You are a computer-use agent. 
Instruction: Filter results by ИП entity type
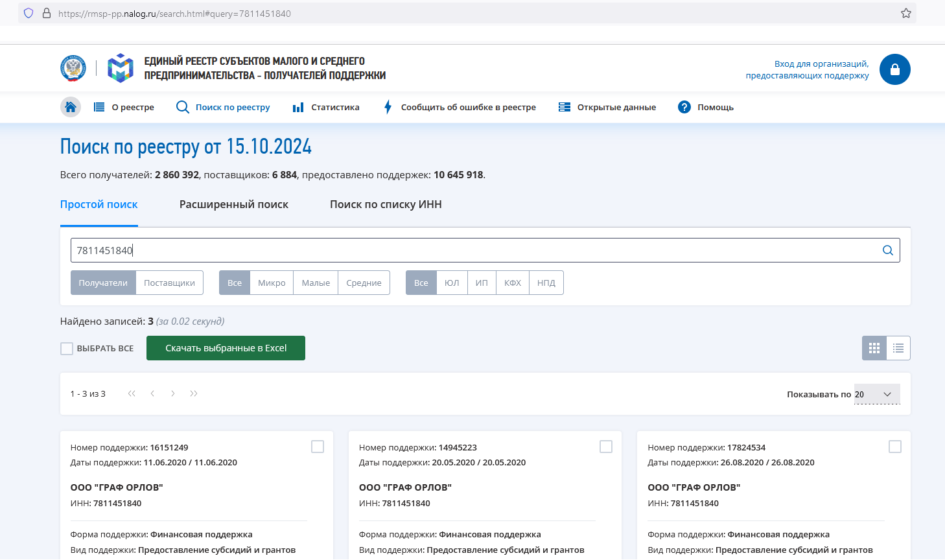pos(482,283)
